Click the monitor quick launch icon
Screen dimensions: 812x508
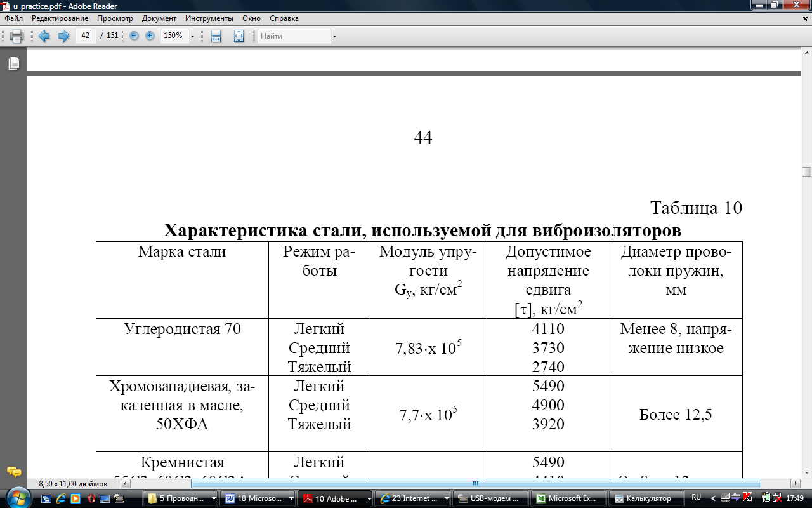tap(105, 498)
